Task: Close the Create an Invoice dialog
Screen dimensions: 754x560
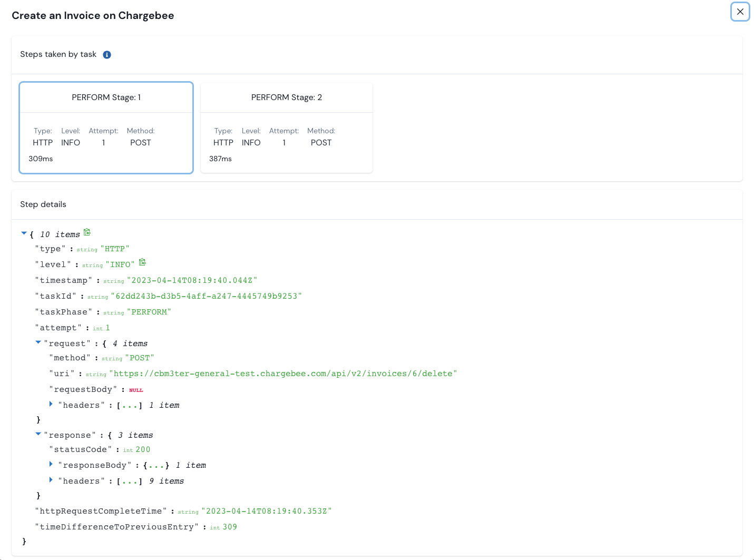Action: pos(740,12)
